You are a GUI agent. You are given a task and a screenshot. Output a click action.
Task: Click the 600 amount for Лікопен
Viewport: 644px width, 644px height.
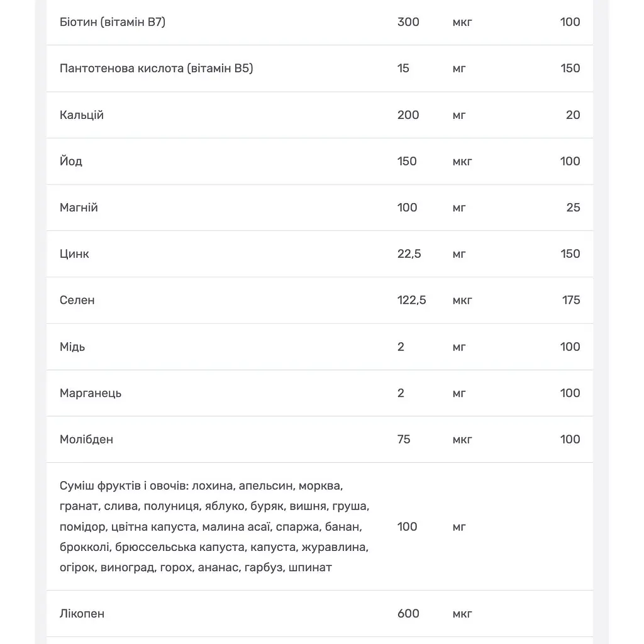click(408, 614)
